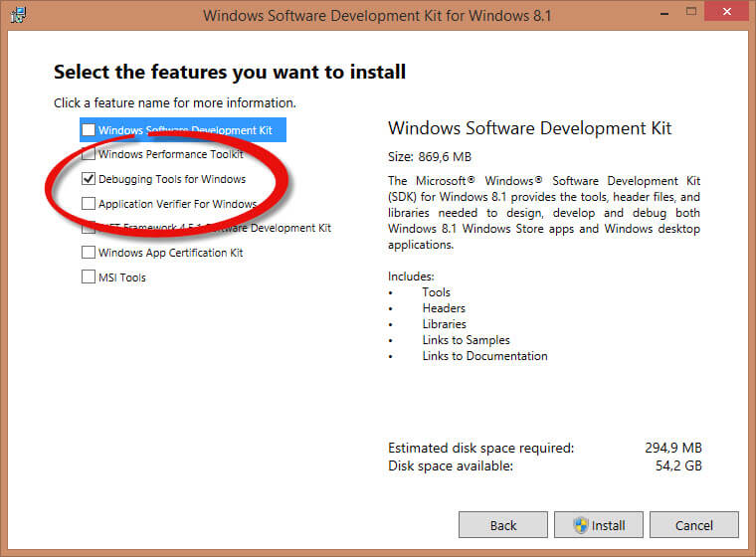Image resolution: width=756 pixels, height=557 pixels.
Task: Check the Windows Performance Toolkit box
Action: [89, 154]
